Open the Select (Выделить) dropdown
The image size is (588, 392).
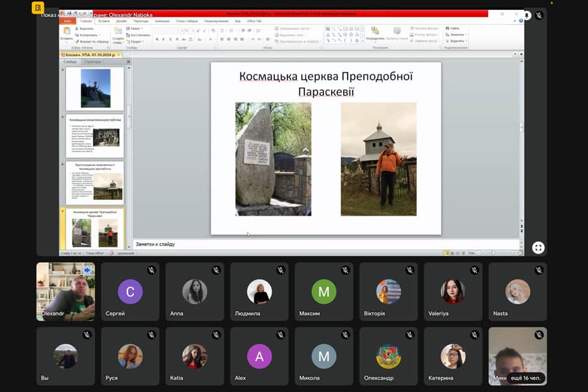tap(457, 41)
